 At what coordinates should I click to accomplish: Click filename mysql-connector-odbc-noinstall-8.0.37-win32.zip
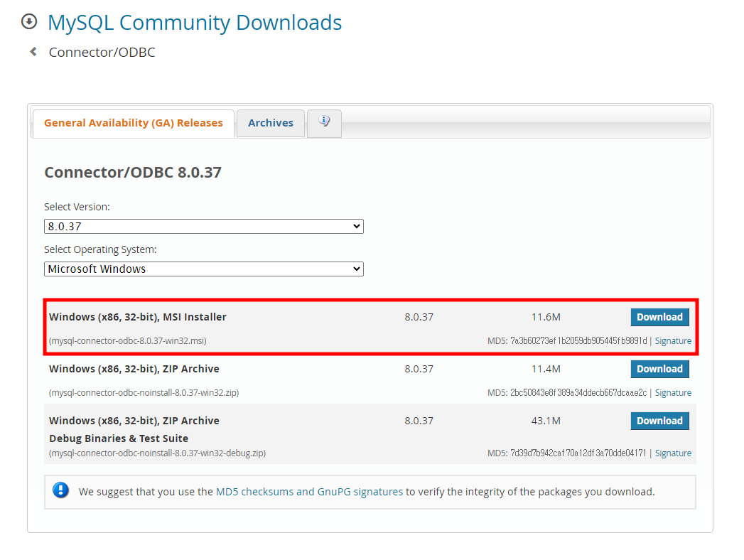click(x=144, y=392)
